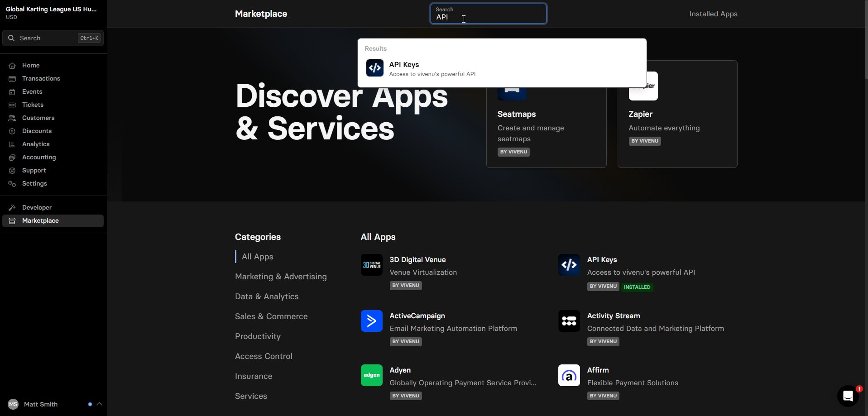Click the Events calendar icon

[12, 92]
